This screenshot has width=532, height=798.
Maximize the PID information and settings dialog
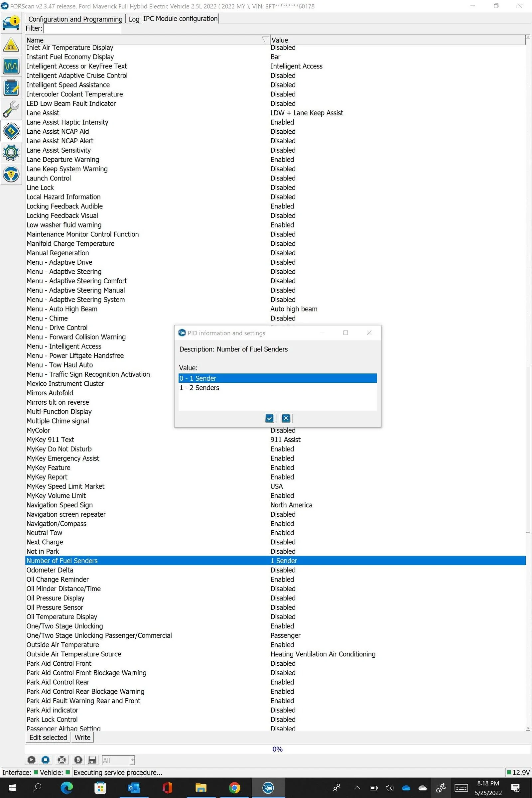345,333
